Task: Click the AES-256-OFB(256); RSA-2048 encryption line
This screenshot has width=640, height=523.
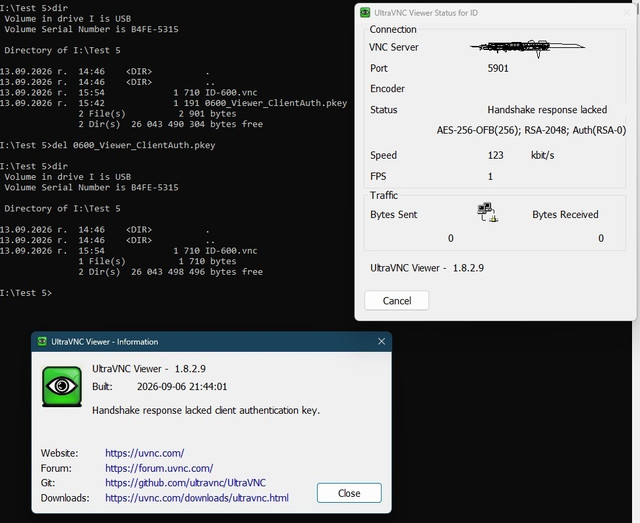Action: coord(531,130)
